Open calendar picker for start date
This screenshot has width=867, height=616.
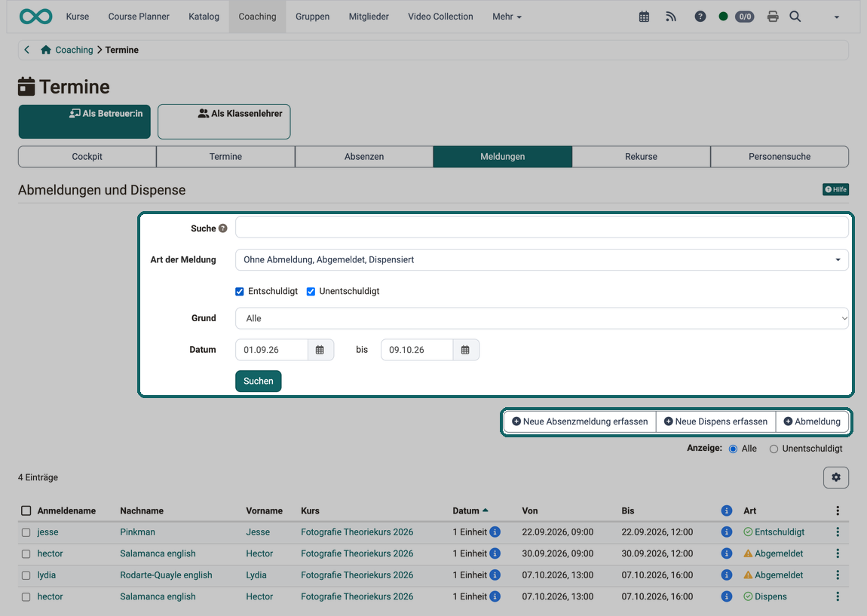(320, 350)
